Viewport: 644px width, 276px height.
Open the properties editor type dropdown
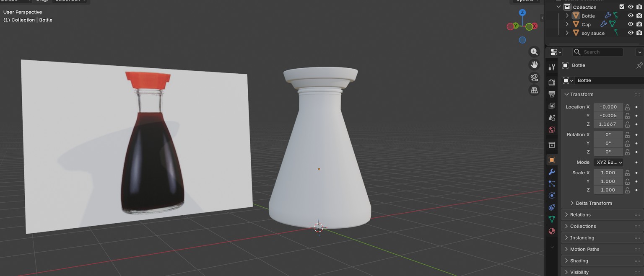pos(556,52)
